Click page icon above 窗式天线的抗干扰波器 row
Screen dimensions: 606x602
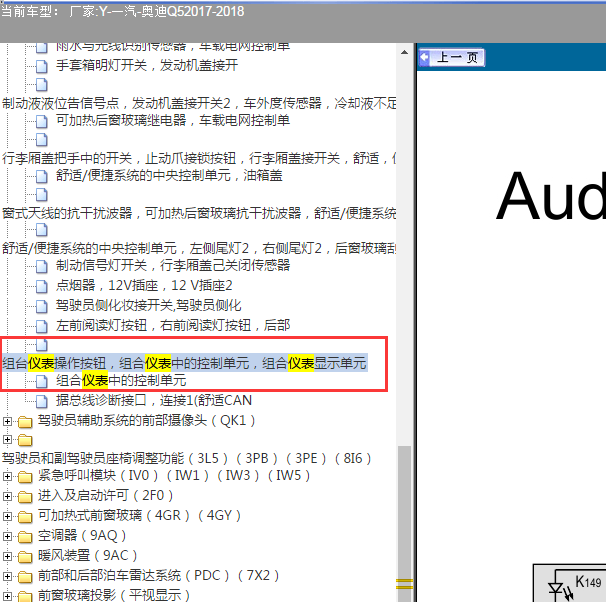click(42, 195)
